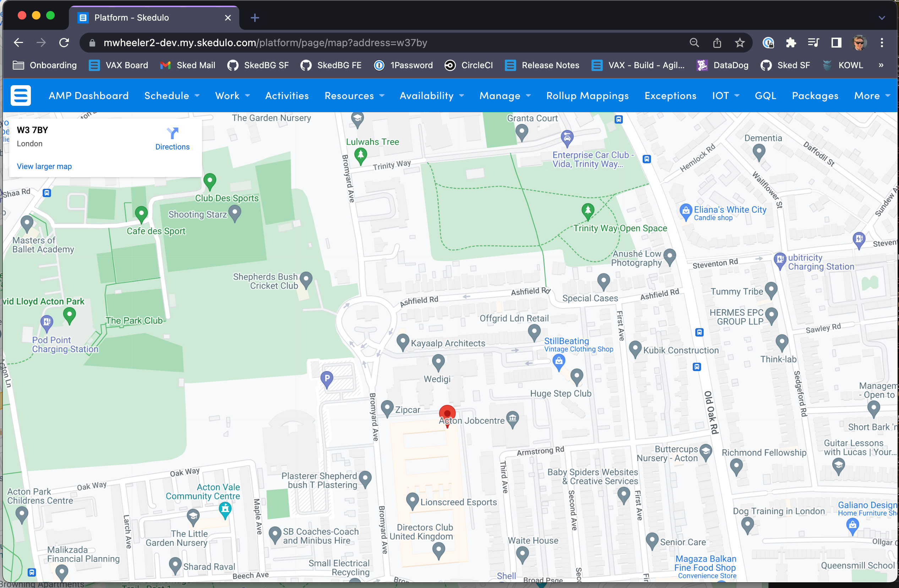Expand the Resources dropdown menu
This screenshot has height=588, width=899.
click(354, 96)
